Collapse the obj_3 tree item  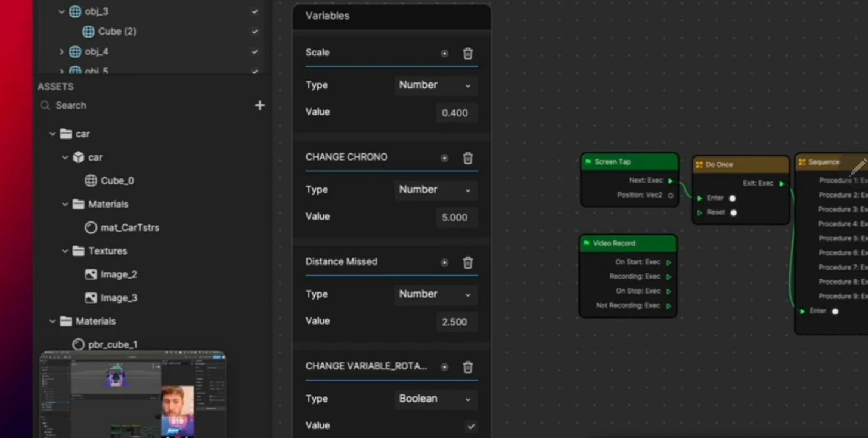tap(61, 11)
